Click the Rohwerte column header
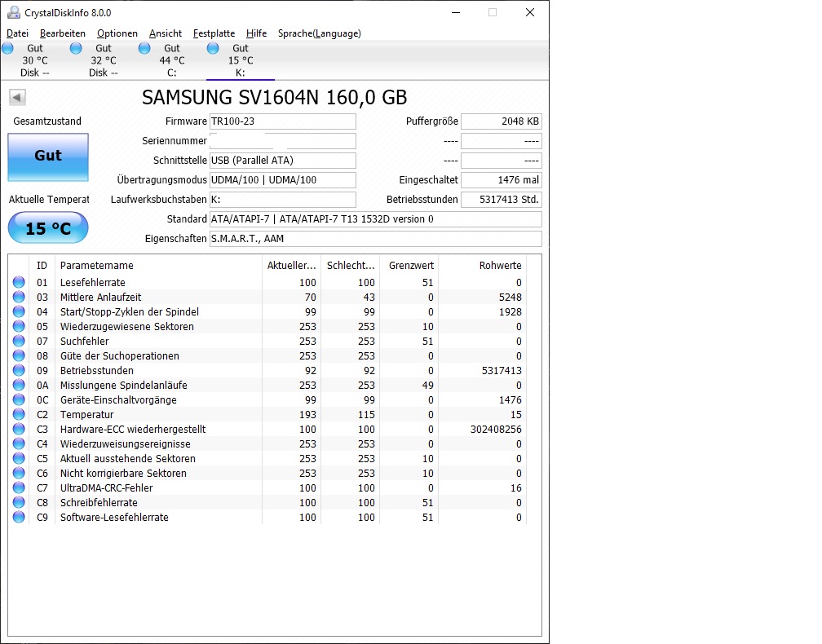 [482, 265]
